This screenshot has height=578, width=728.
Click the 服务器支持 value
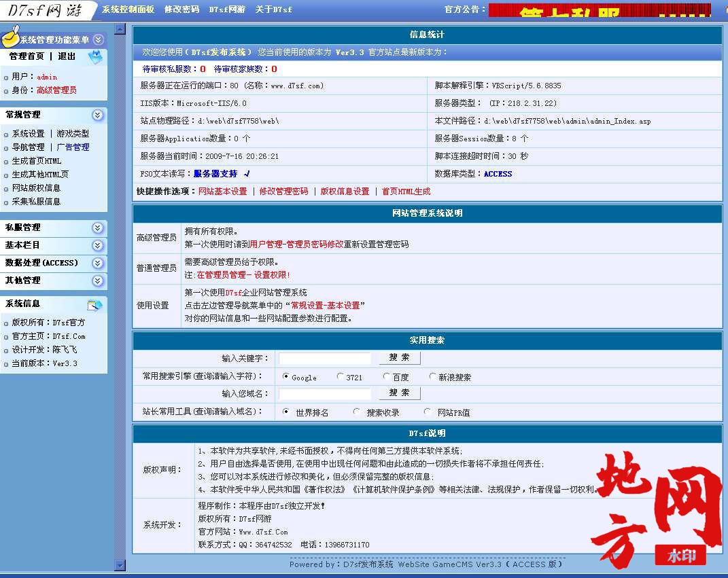point(215,174)
